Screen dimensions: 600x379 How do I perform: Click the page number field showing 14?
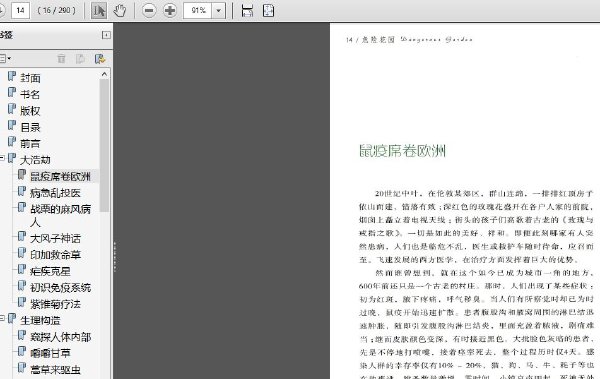click(x=20, y=10)
